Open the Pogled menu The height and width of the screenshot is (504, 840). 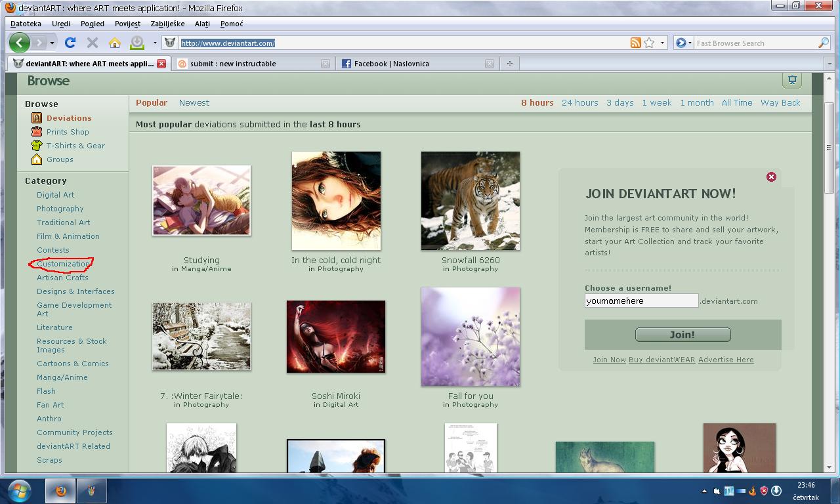[x=93, y=24]
